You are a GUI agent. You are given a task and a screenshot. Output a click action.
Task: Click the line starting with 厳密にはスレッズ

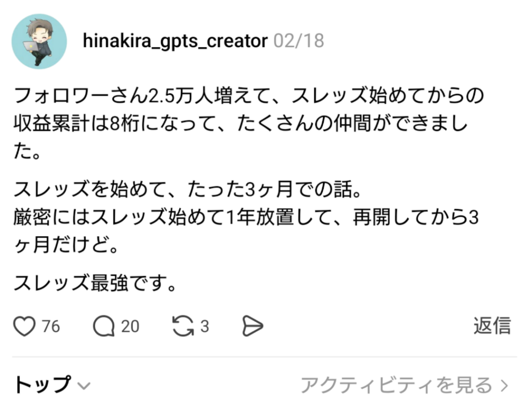pyautogui.click(x=245, y=218)
